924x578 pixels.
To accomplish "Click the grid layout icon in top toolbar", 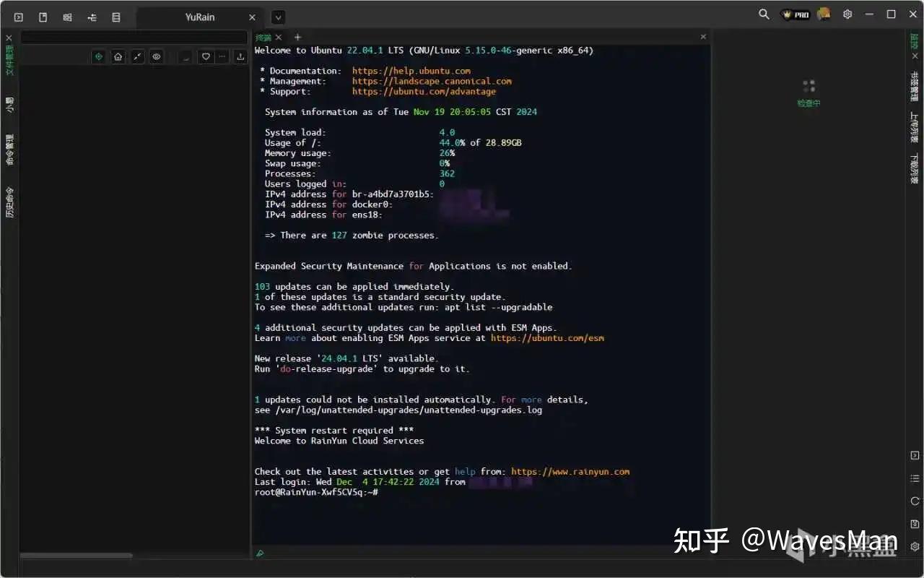I will [67, 17].
